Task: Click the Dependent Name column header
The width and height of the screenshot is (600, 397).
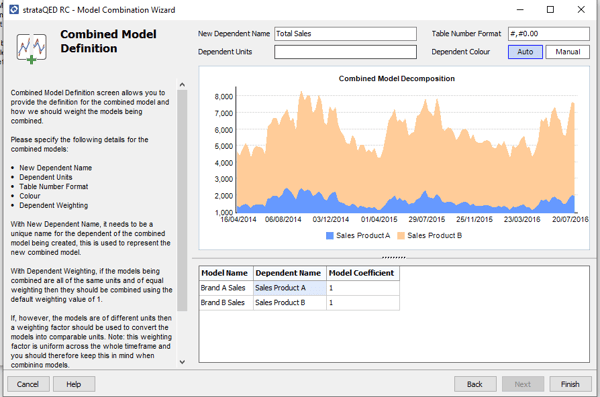Action: click(289, 273)
